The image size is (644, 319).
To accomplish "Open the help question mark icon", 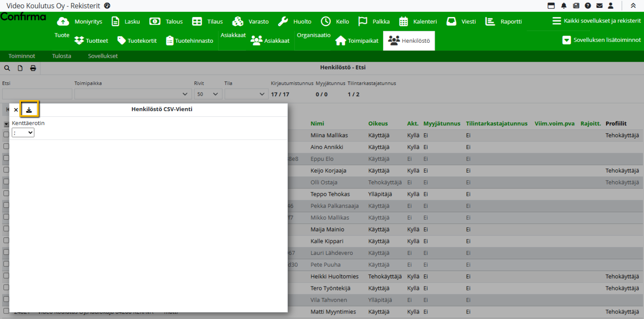I will (588, 6).
